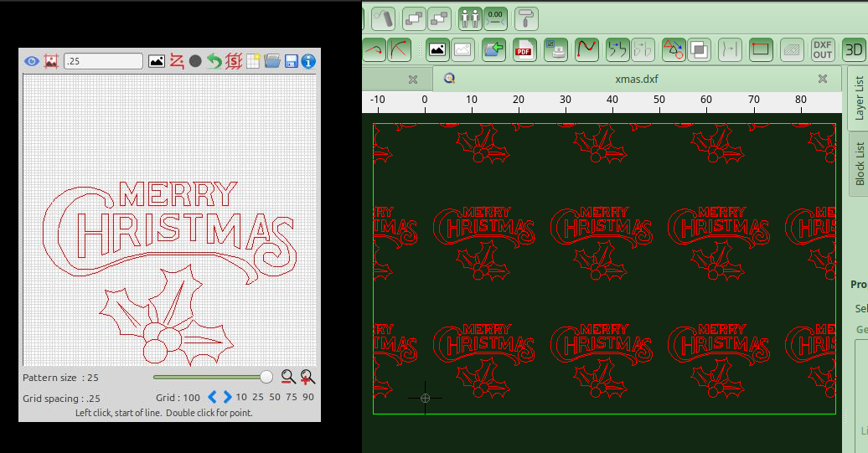Click the second stacked rectangles order icon
This screenshot has height=453, width=868.
click(x=440, y=18)
